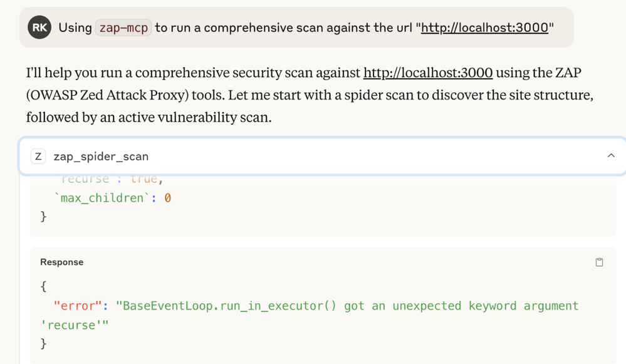This screenshot has height=364, width=626.
Task: Click the "error" key in the response JSON
Action: [x=78, y=306]
